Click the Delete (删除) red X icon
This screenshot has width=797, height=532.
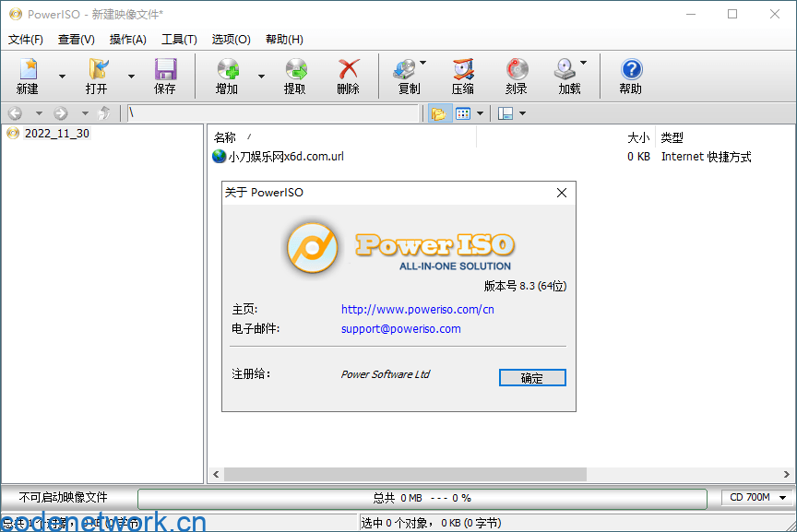[349, 70]
